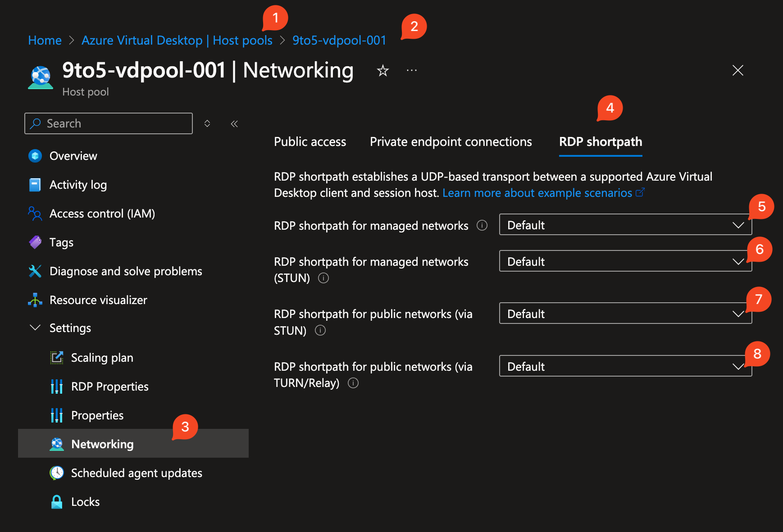Screen dimensions: 783x532
Task: Open the Scaling plan settings
Action: coord(102,357)
